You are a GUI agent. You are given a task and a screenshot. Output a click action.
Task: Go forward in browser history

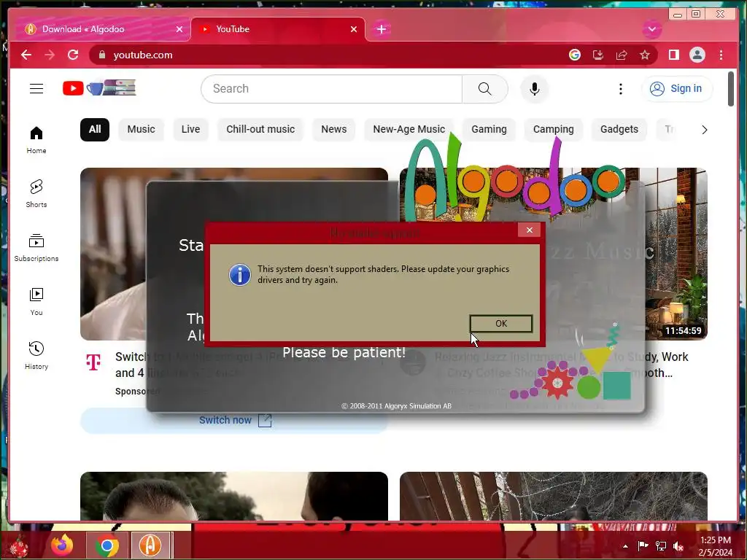(50, 55)
